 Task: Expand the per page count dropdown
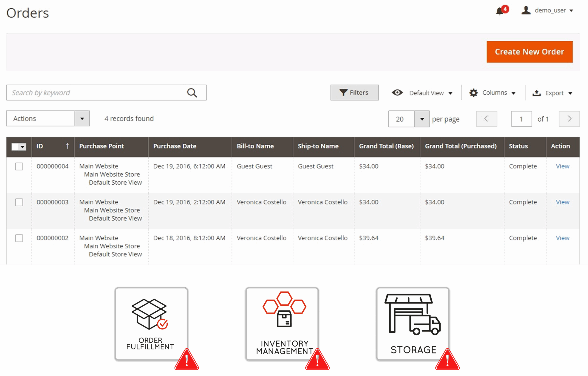422,119
